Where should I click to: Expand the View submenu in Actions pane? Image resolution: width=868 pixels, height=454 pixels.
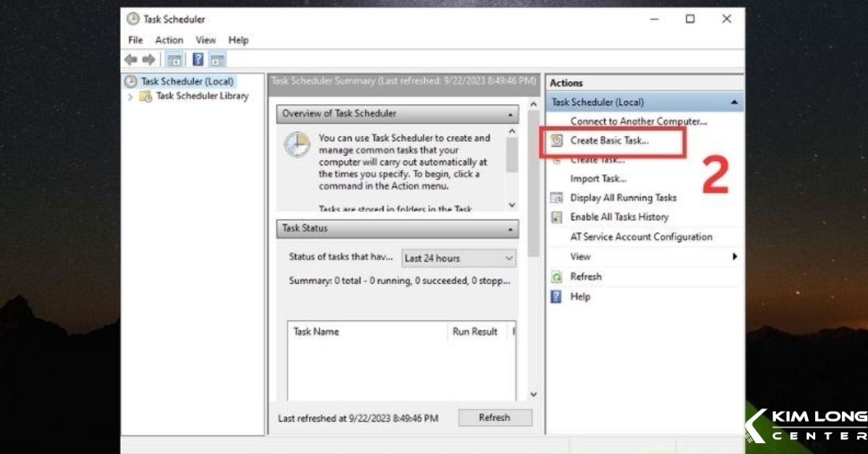pos(735,256)
